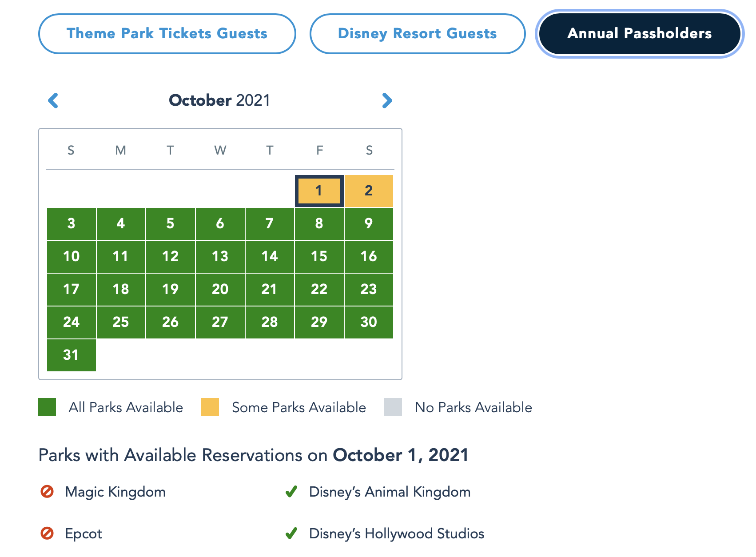Select October 1 on the calendar
This screenshot has width=756, height=557.
(319, 191)
